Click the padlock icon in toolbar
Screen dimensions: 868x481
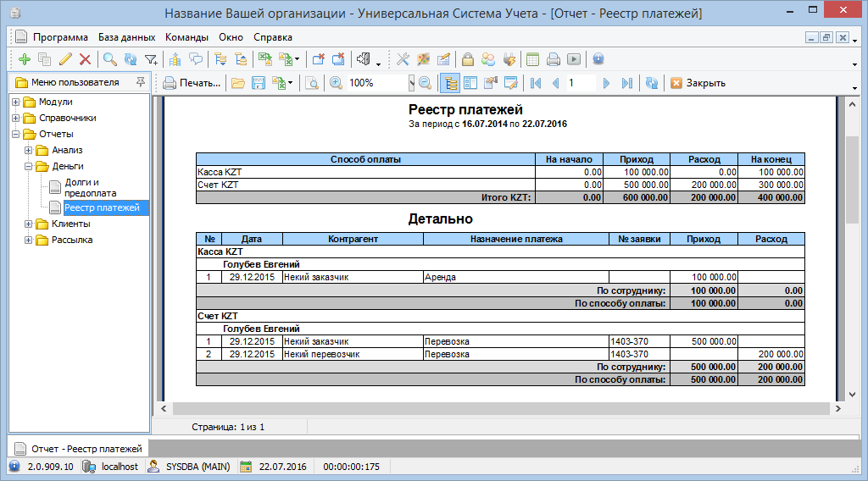467,59
